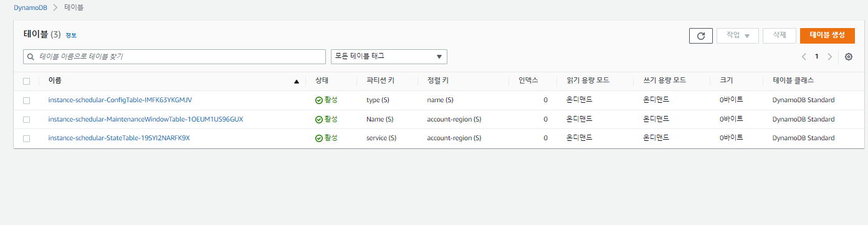Click the 삭제 delete button

click(779, 36)
